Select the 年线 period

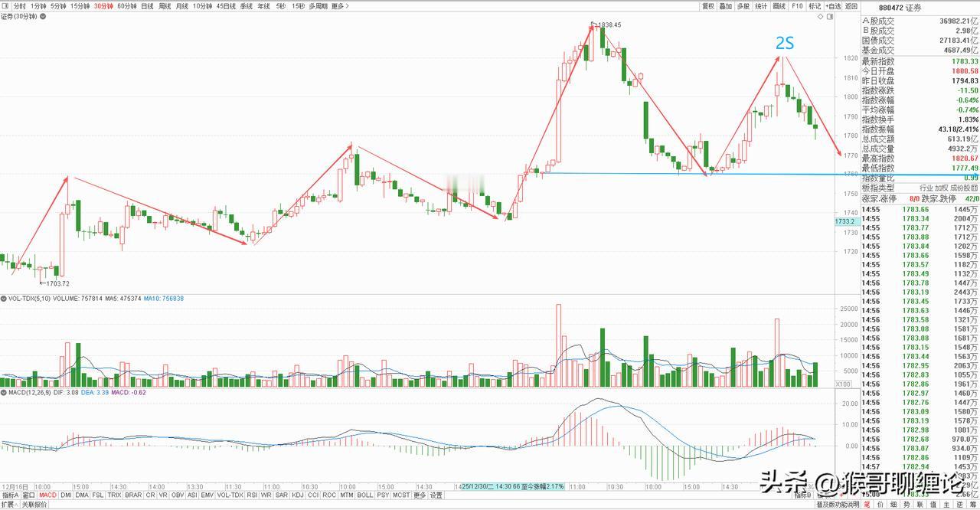pyautogui.click(x=263, y=6)
